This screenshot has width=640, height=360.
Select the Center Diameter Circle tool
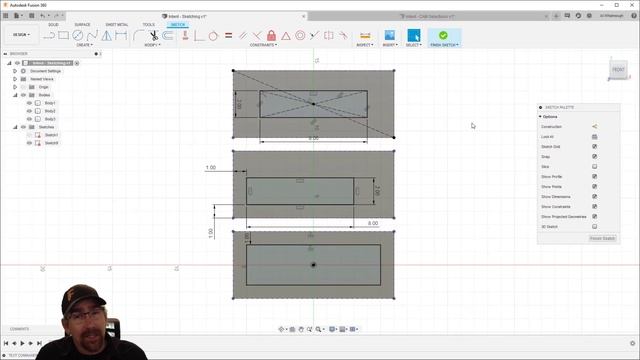pyautogui.click(x=78, y=36)
